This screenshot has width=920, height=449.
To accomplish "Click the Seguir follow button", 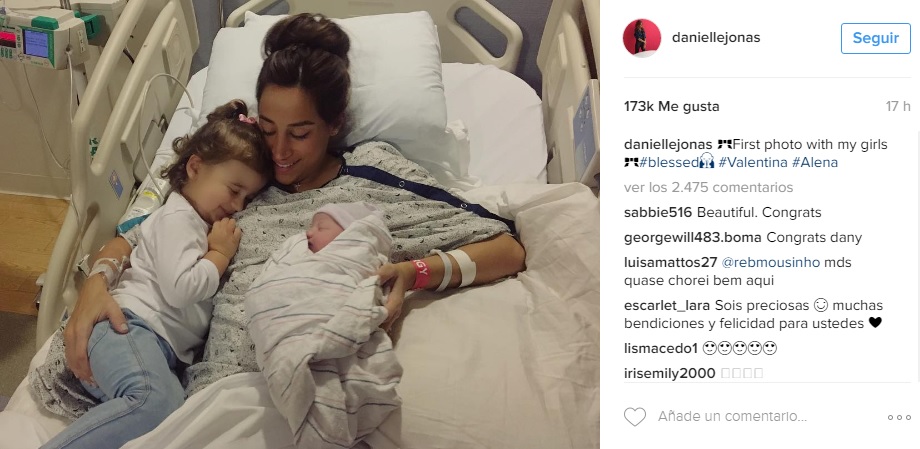I will pyautogui.click(x=875, y=38).
